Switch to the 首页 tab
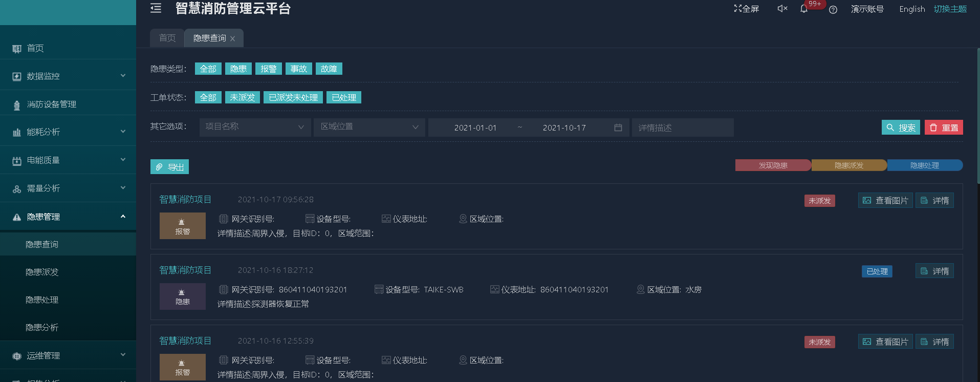980x382 pixels. (167, 38)
